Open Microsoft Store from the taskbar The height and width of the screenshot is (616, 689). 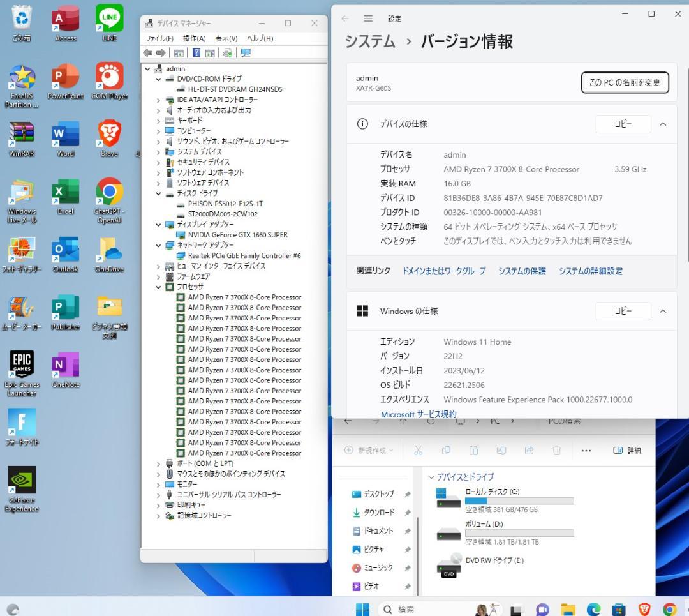618,609
